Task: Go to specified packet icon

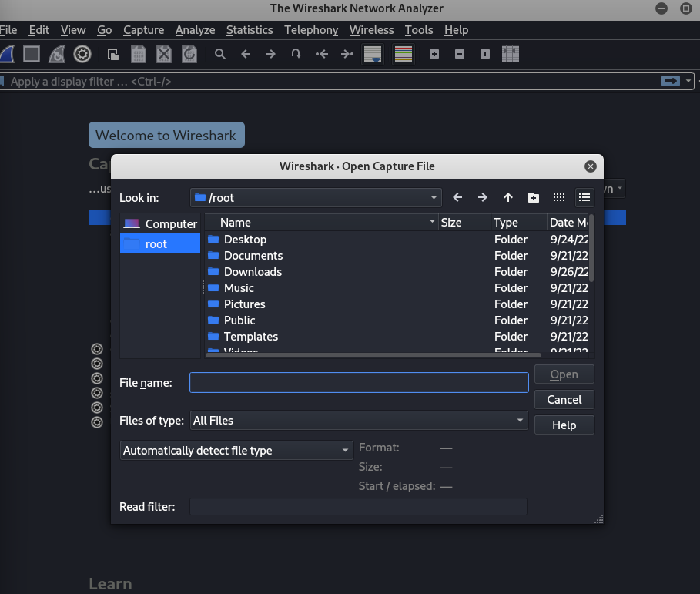Action: coord(296,54)
